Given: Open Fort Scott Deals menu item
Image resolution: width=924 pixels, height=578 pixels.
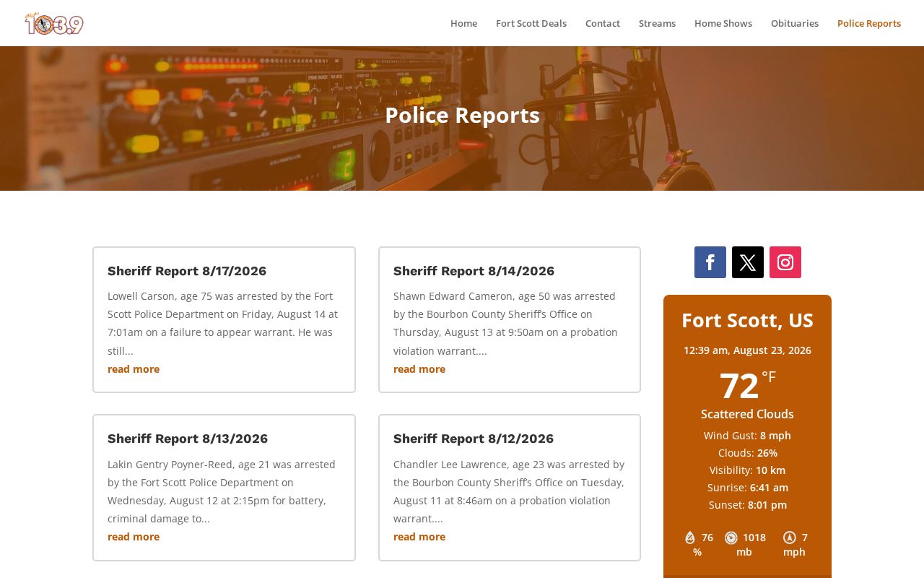Looking at the screenshot, I should pyautogui.click(x=531, y=23).
